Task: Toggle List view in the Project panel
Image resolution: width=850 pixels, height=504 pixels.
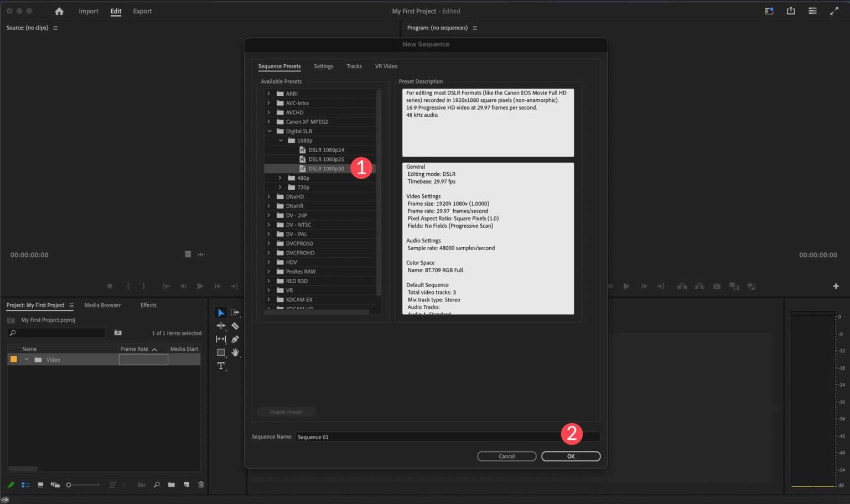Action: pyautogui.click(x=25, y=485)
